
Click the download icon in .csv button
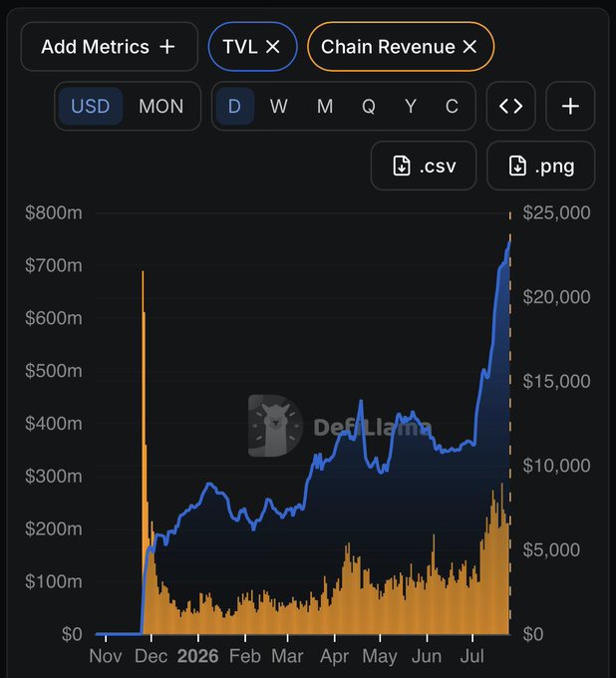click(x=402, y=166)
